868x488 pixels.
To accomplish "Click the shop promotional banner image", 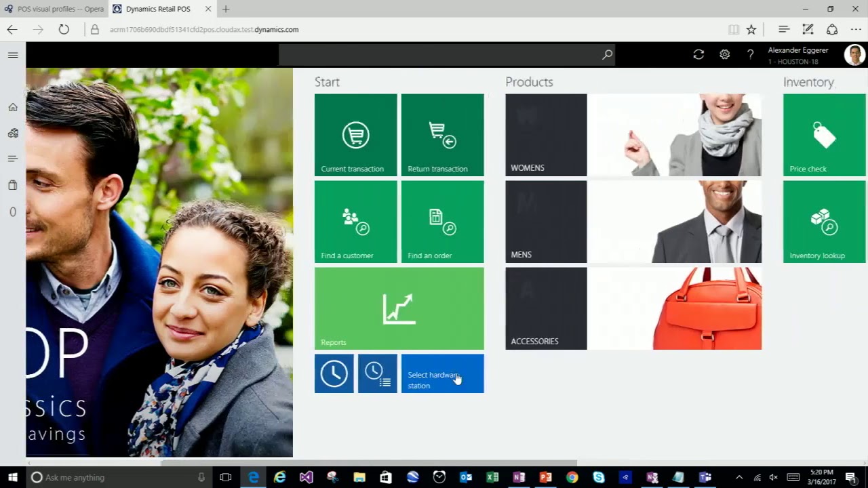I will 159,262.
